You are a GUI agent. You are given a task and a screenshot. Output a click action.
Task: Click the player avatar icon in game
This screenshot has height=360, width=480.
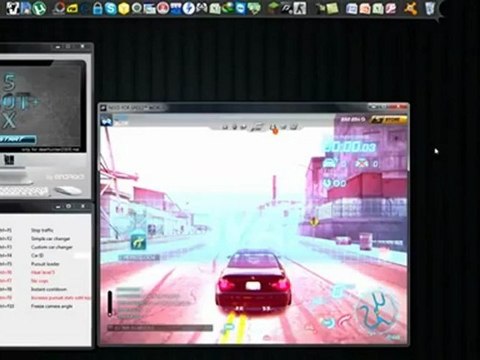(x=106, y=120)
